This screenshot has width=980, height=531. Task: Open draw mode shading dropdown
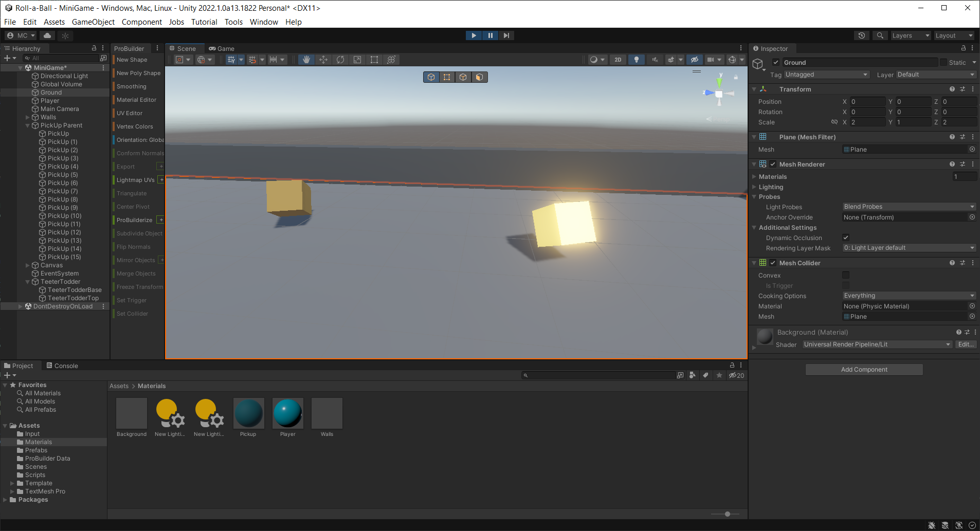(597, 60)
